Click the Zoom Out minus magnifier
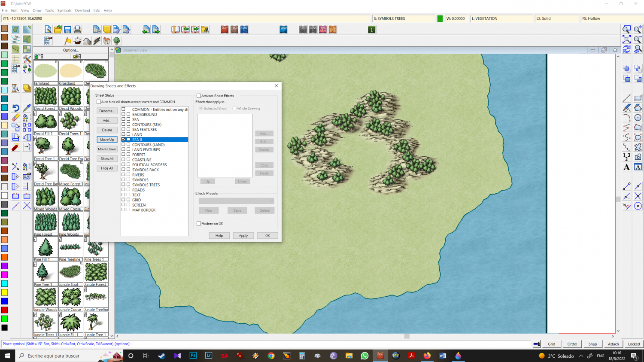 (x=638, y=39)
